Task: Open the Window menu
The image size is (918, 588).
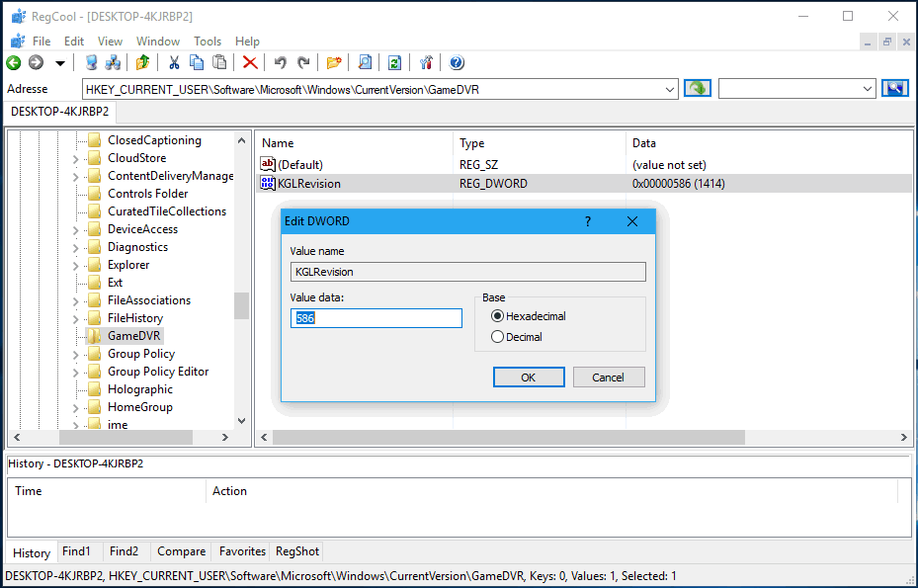Action: coord(158,41)
